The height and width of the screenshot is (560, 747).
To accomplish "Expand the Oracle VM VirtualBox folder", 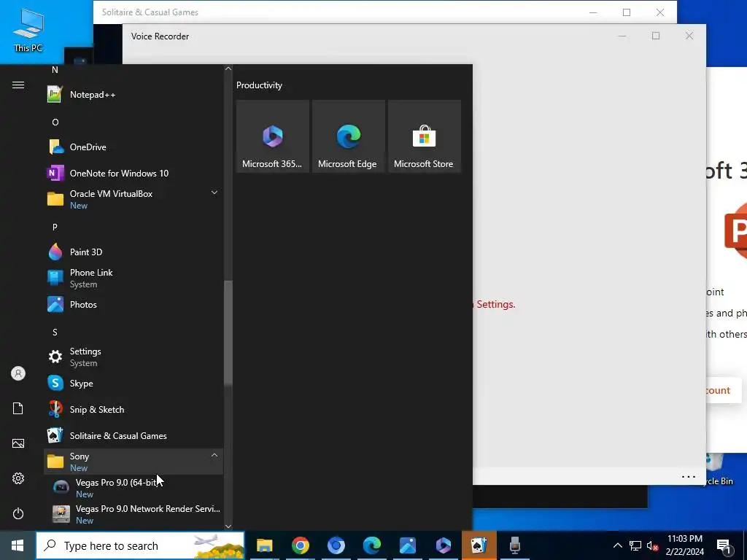I will [133, 200].
